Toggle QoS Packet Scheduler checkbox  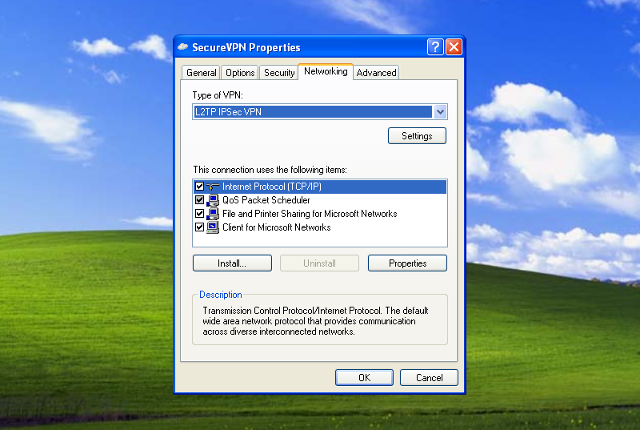[199, 200]
